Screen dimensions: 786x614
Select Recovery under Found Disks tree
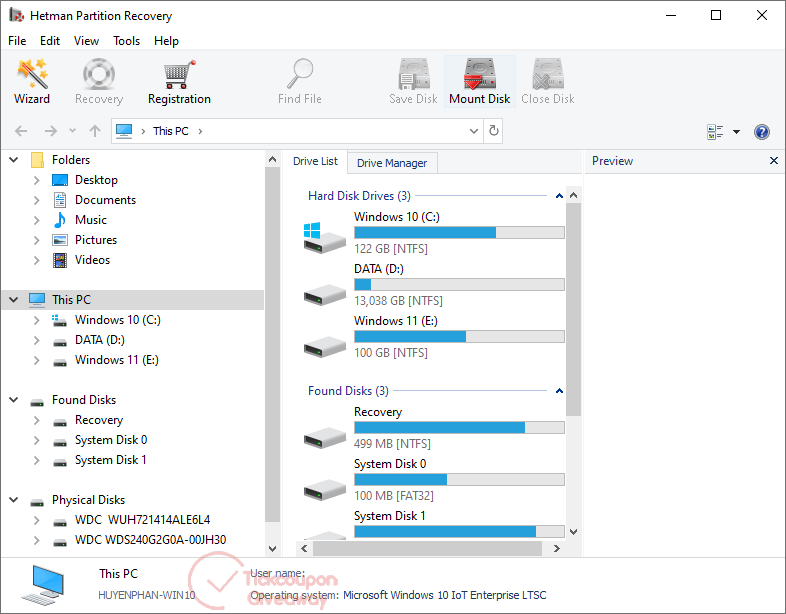click(x=99, y=420)
